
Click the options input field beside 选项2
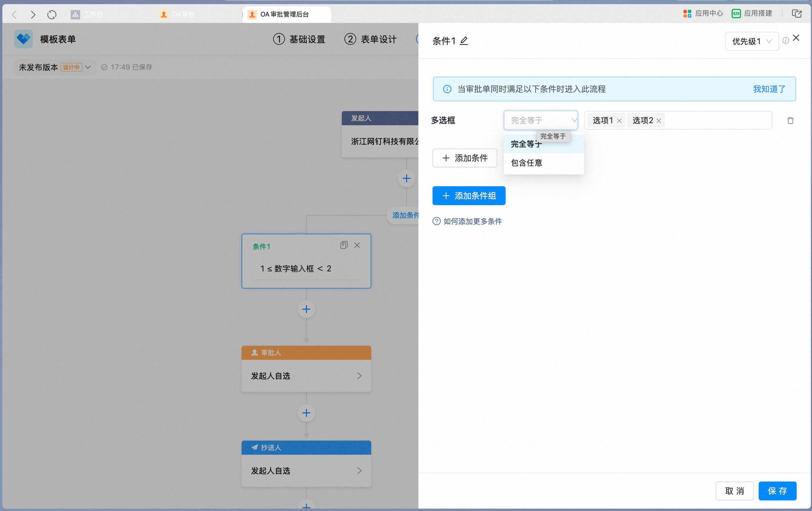pos(718,121)
